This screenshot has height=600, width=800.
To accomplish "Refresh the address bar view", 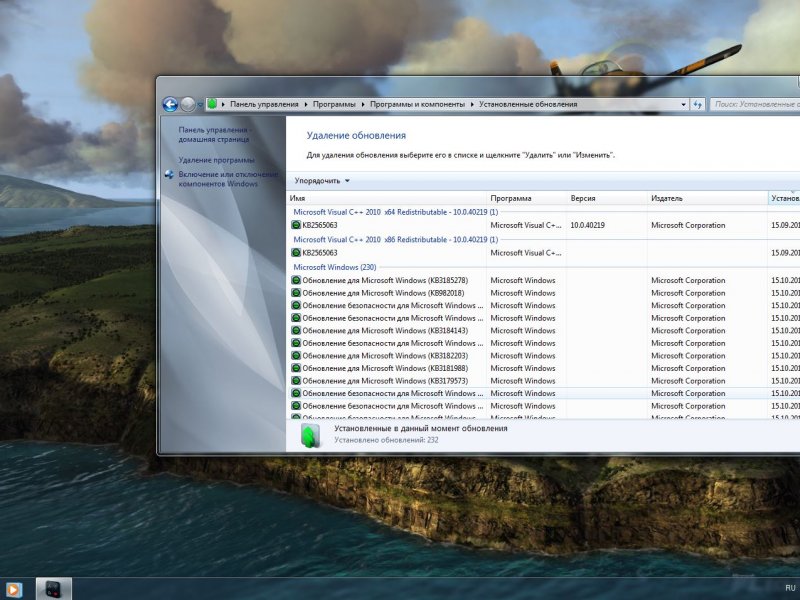I will click(697, 104).
